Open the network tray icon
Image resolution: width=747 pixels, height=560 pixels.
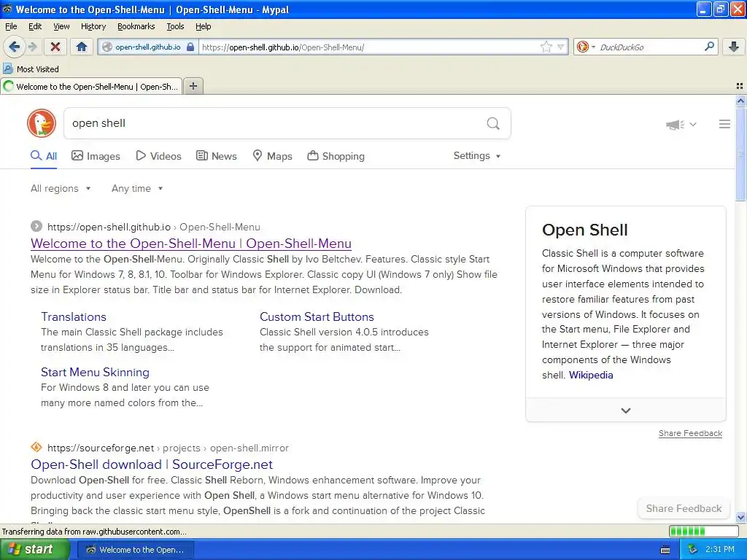692,550
